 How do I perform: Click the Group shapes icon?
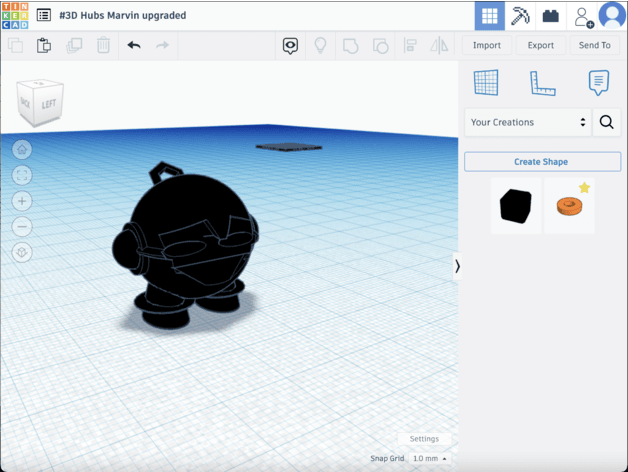pyautogui.click(x=350, y=46)
